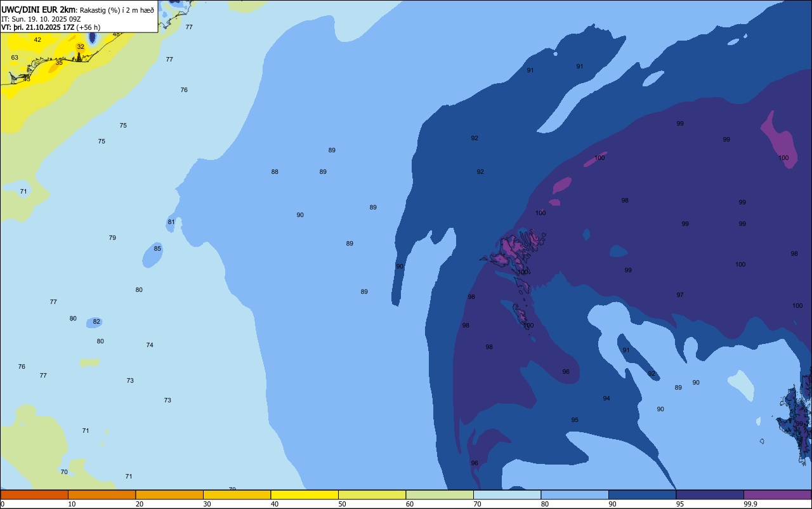Click the 80–90 light blue legend segment
The image size is (812, 509).
(x=575, y=494)
